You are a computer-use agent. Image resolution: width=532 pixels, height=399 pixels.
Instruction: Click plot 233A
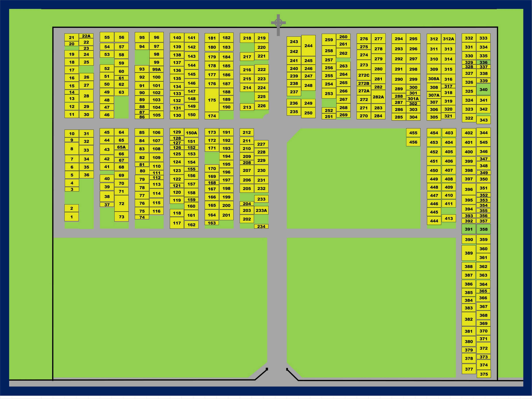click(x=261, y=210)
